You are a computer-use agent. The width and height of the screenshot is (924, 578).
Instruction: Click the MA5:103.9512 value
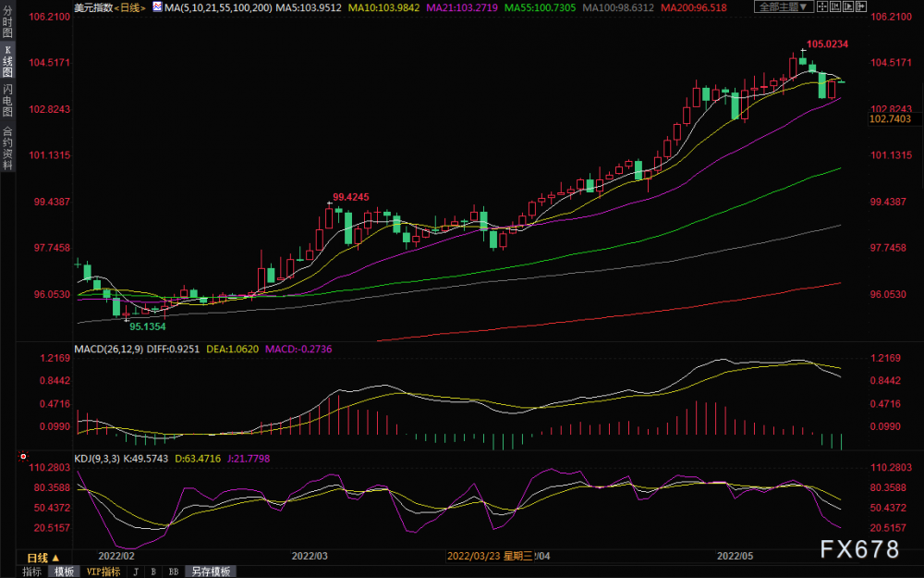(x=309, y=7)
